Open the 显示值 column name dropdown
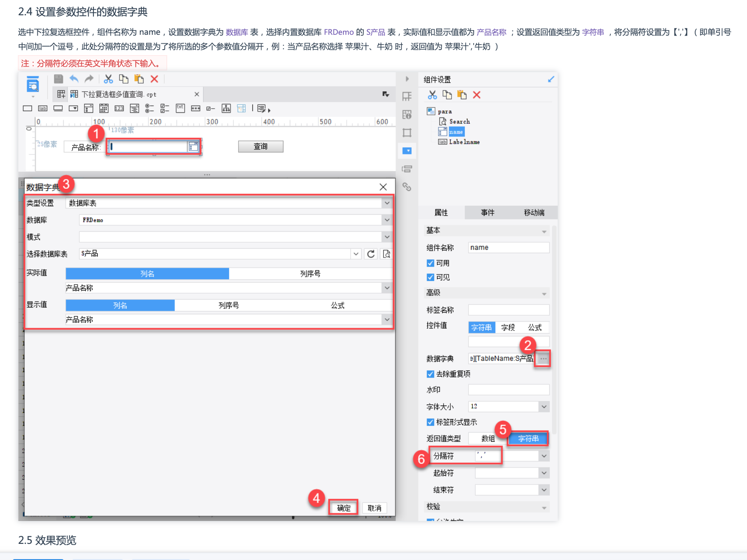Viewport: 747px width, 560px height. pyautogui.click(x=387, y=319)
